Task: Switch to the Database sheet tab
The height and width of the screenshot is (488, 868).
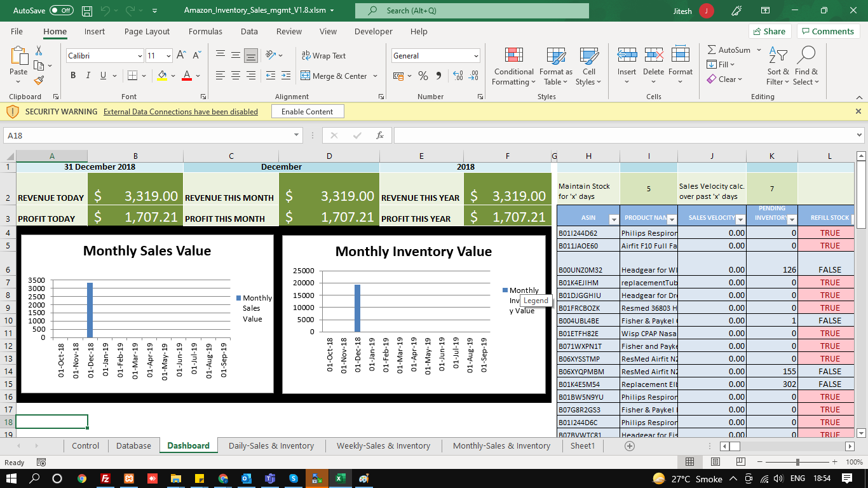Action: 133,446
